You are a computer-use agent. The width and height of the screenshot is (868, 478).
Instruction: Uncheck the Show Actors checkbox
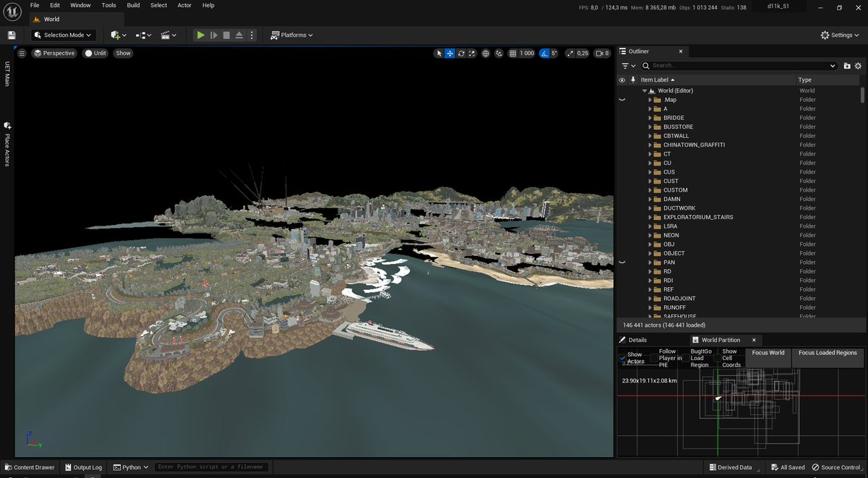(x=623, y=357)
